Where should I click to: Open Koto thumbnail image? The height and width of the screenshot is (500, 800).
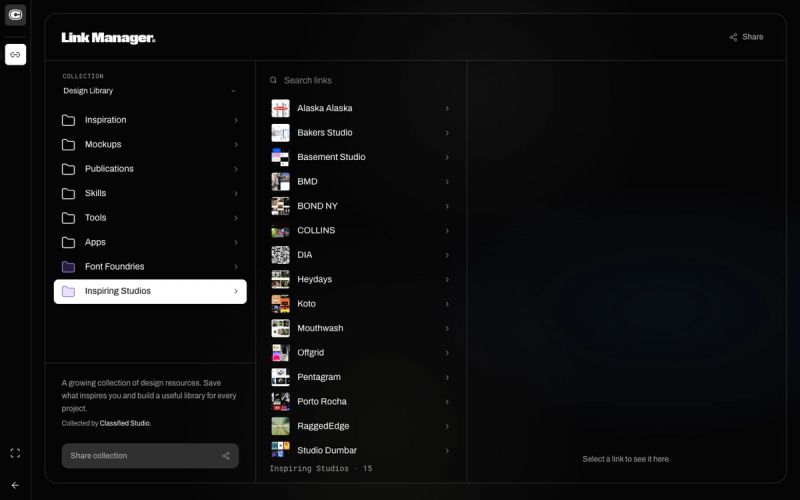(x=280, y=304)
